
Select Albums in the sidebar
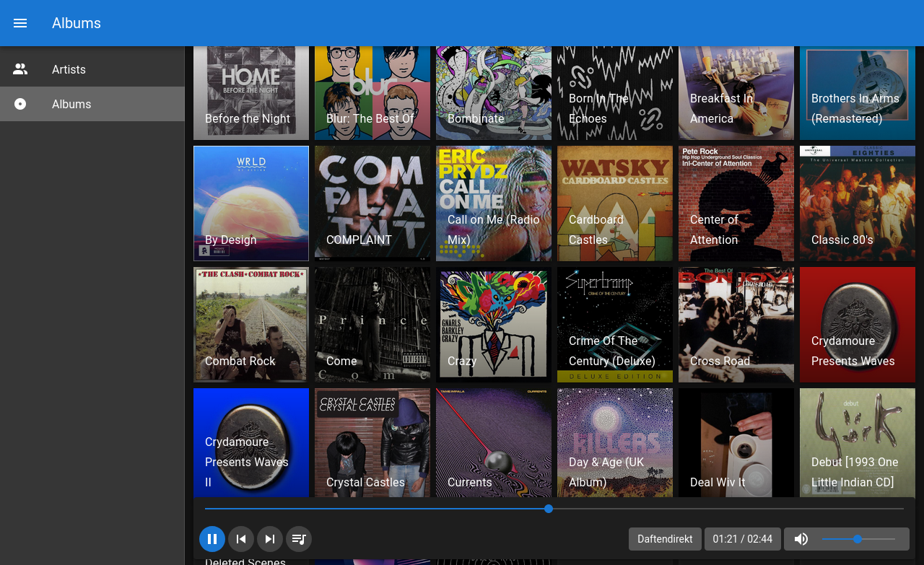click(92, 104)
